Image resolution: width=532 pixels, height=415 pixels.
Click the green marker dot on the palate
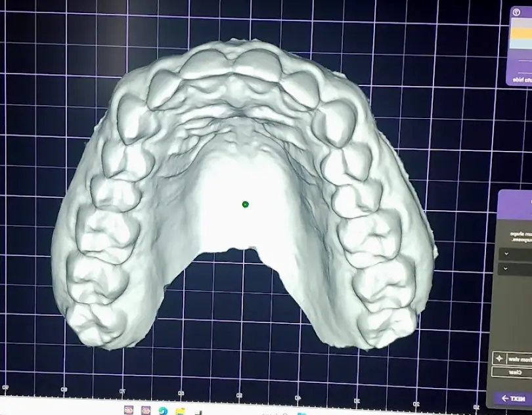(245, 204)
